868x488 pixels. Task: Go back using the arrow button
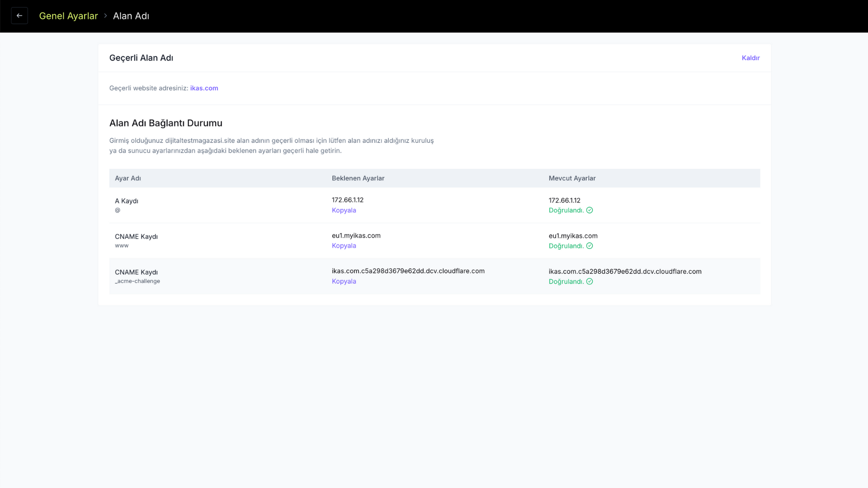pyautogui.click(x=19, y=16)
